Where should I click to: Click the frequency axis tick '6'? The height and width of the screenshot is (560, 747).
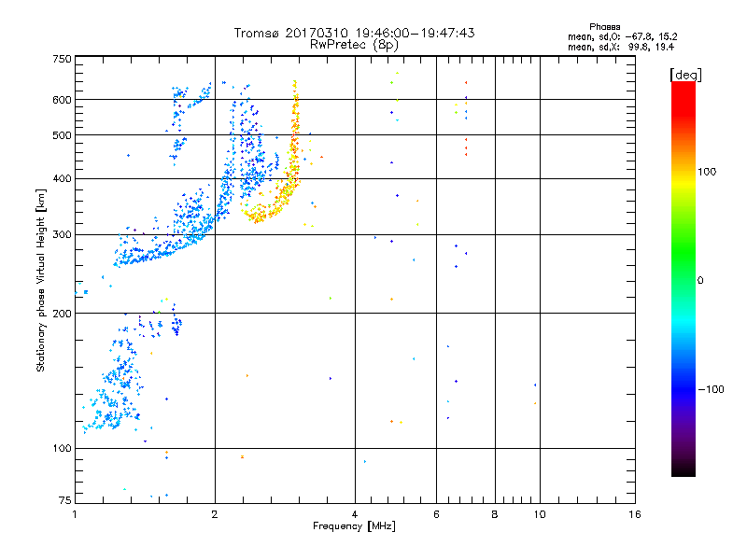436,514
